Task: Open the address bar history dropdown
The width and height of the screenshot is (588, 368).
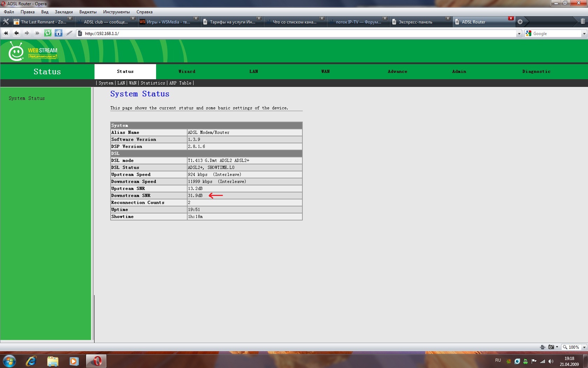Action: tap(519, 34)
